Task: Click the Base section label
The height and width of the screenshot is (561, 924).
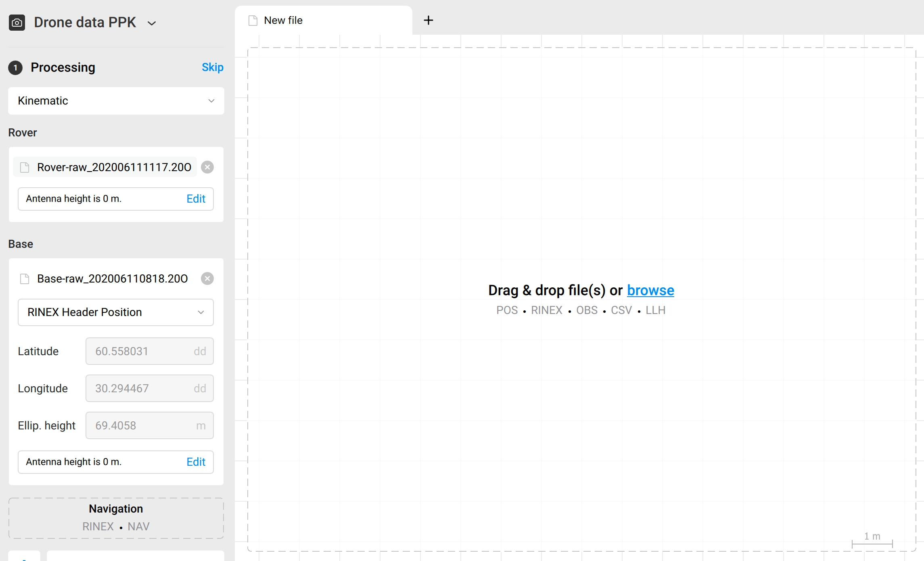Action: point(21,244)
